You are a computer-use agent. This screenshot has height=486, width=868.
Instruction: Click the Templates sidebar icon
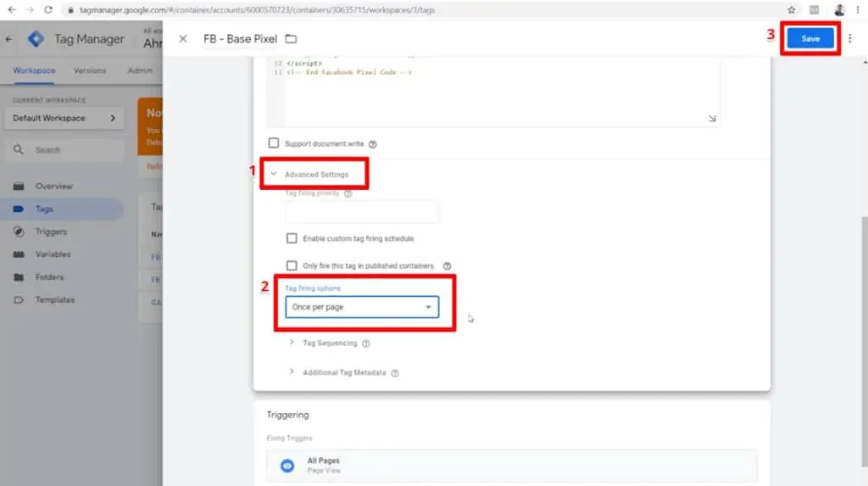pyautogui.click(x=19, y=299)
